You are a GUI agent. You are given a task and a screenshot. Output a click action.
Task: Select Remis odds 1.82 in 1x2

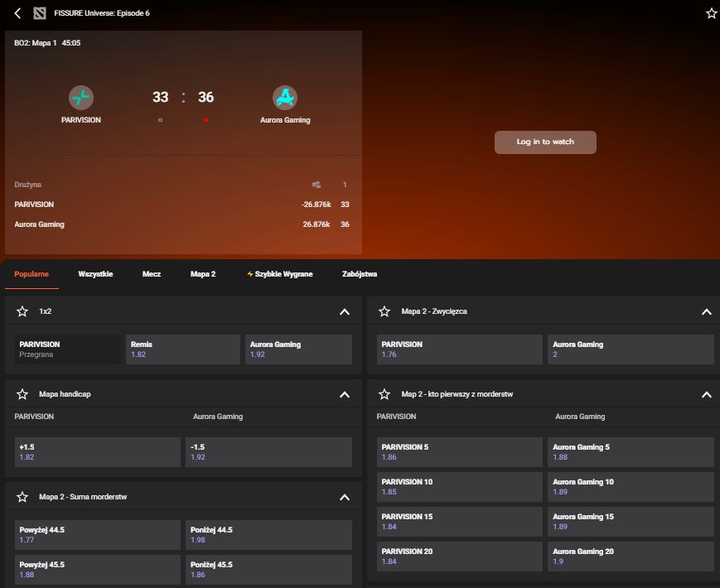tap(183, 349)
